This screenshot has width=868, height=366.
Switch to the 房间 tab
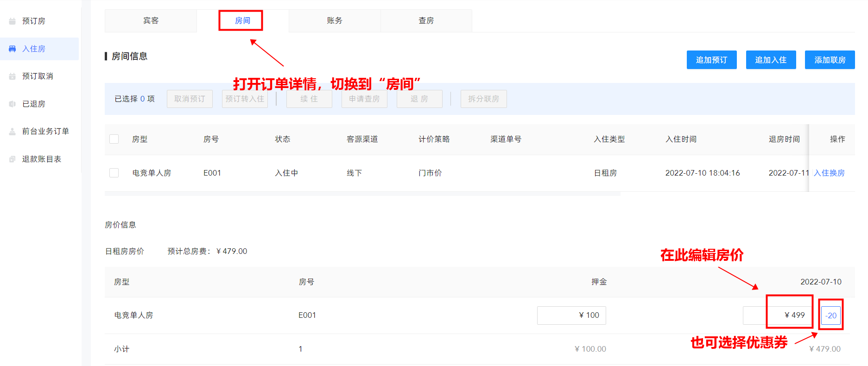tap(242, 21)
